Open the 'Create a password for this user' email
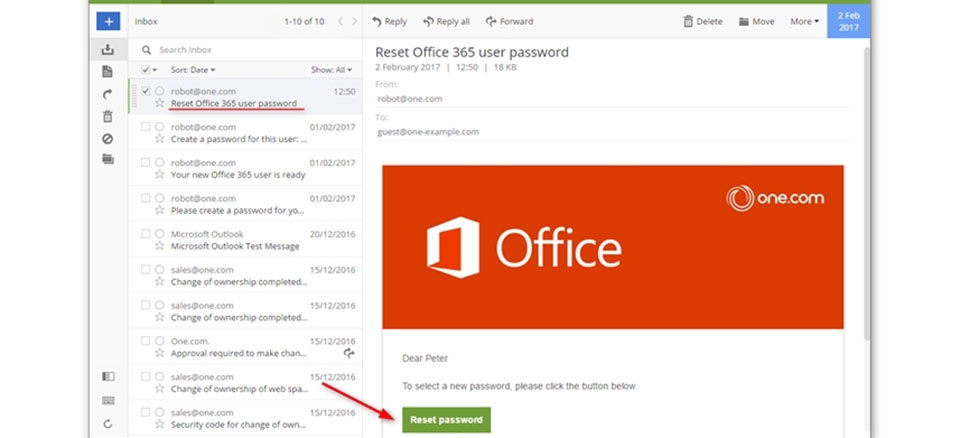960x438 pixels. click(x=245, y=133)
